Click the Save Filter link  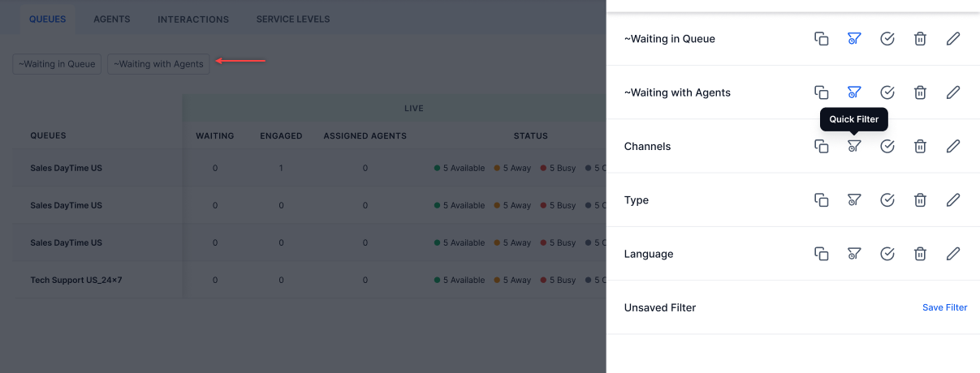[944, 307]
